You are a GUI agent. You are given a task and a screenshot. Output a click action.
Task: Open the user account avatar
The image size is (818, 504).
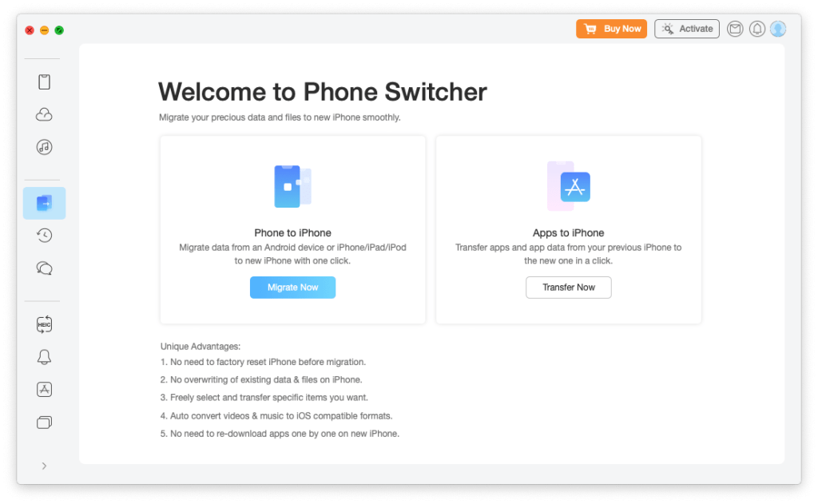click(x=778, y=29)
